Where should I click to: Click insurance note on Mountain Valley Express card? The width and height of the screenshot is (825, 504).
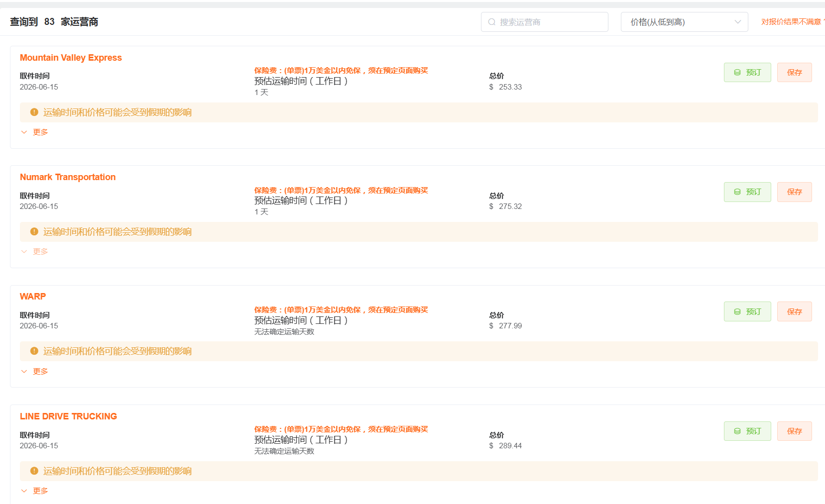(341, 71)
